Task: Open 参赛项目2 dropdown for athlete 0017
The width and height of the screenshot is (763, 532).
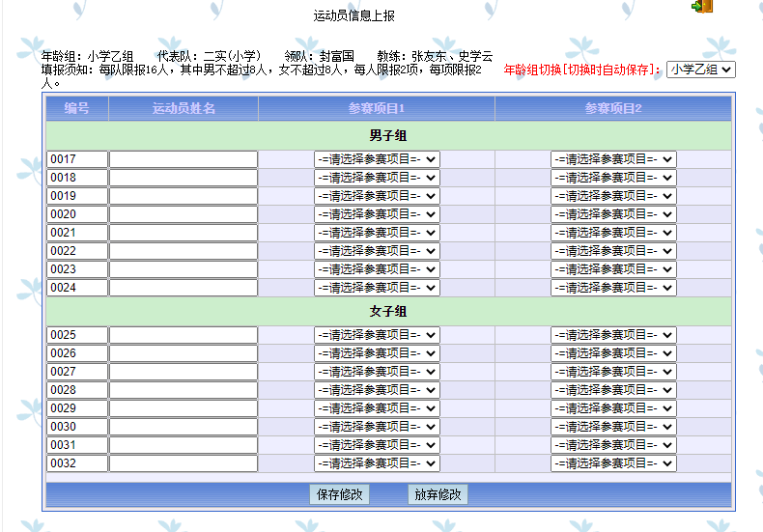Action: click(613, 159)
